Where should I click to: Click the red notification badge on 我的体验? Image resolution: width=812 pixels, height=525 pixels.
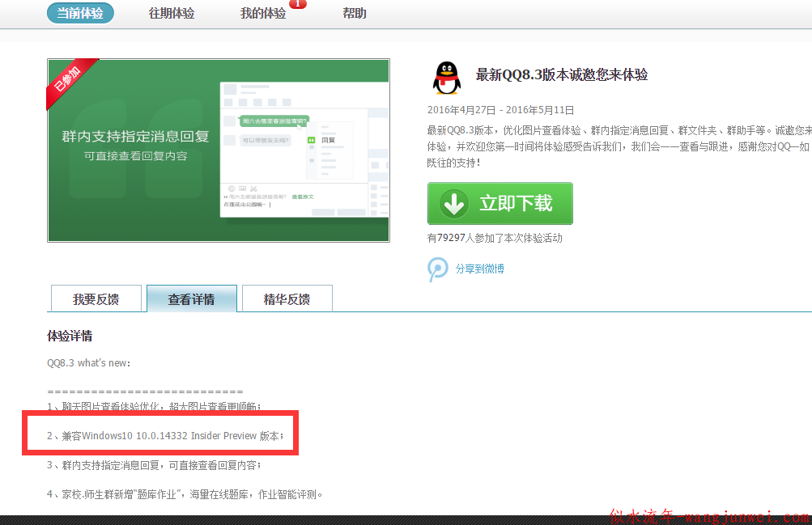[298, 3]
